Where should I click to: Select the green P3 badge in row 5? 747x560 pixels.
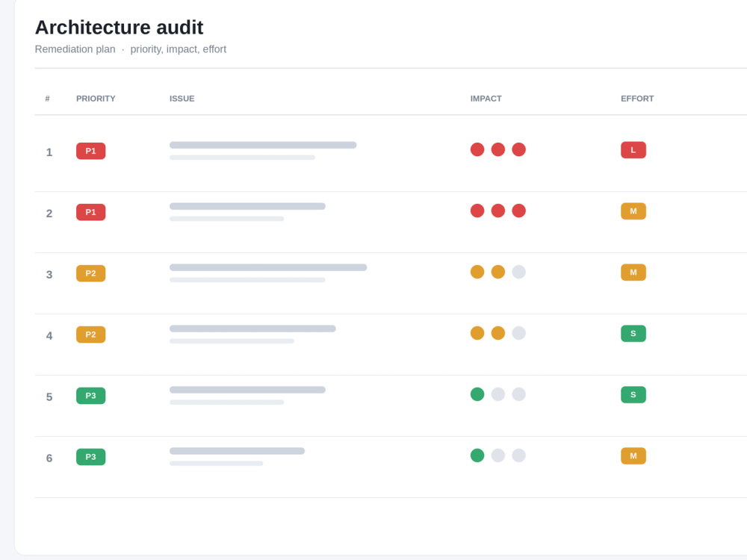90,396
